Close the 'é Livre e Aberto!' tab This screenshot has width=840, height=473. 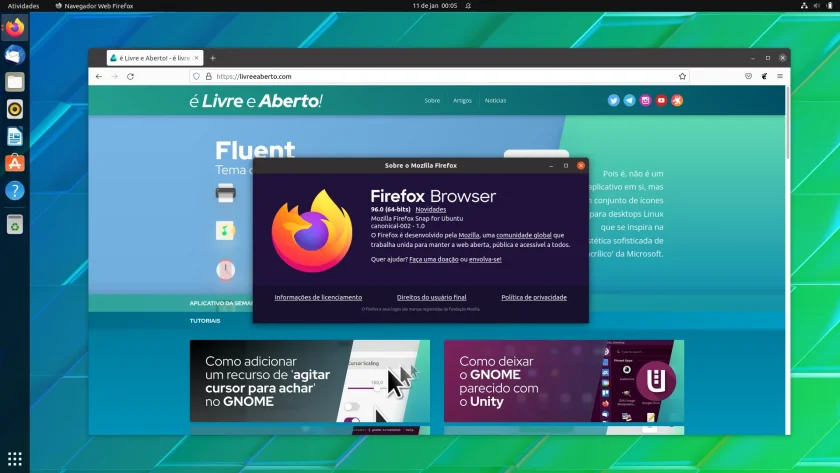click(x=197, y=58)
